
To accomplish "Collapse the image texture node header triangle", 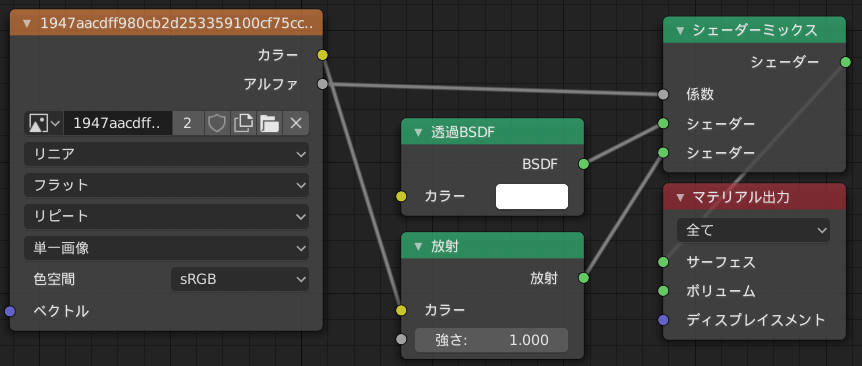I will [x=27, y=24].
